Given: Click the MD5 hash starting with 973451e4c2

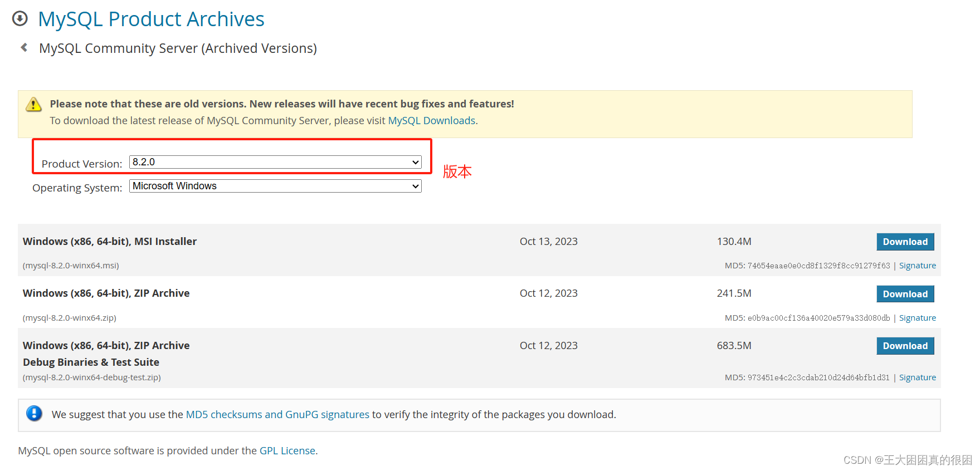Looking at the screenshot, I should [819, 377].
